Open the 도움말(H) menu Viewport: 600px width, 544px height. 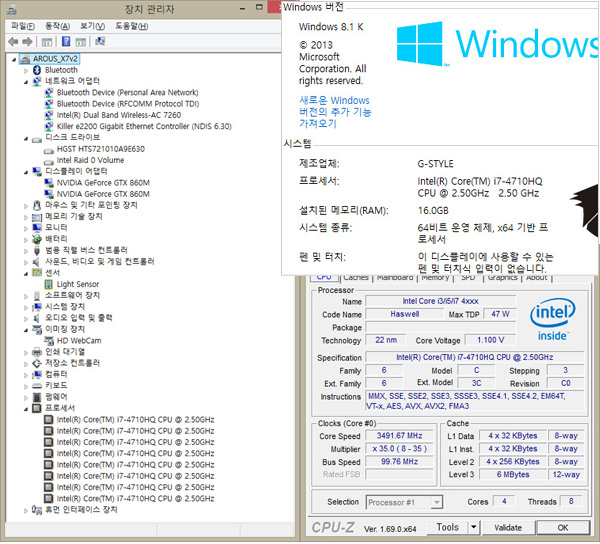[x=132, y=26]
